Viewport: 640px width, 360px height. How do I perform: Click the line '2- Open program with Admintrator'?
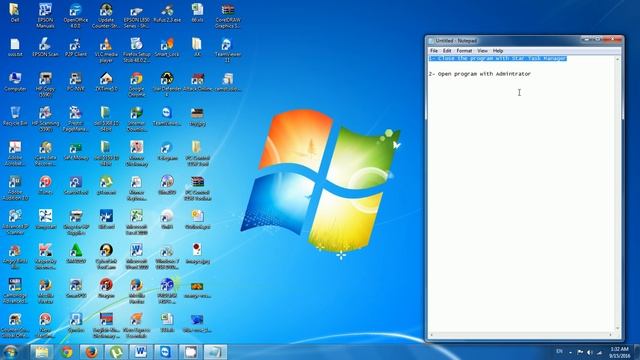coord(480,74)
